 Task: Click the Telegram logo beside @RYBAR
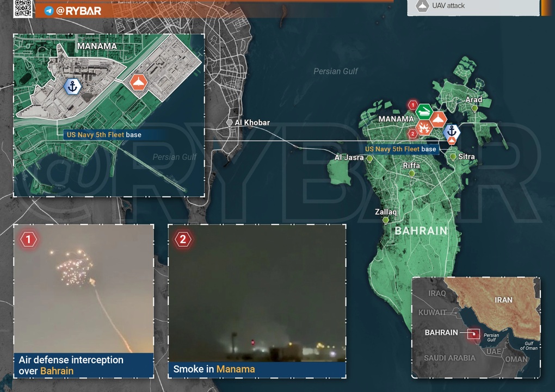49,11
